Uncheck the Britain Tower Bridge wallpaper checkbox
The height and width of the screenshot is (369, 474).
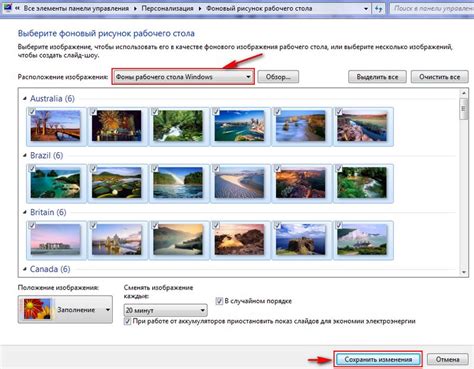[x=93, y=225]
